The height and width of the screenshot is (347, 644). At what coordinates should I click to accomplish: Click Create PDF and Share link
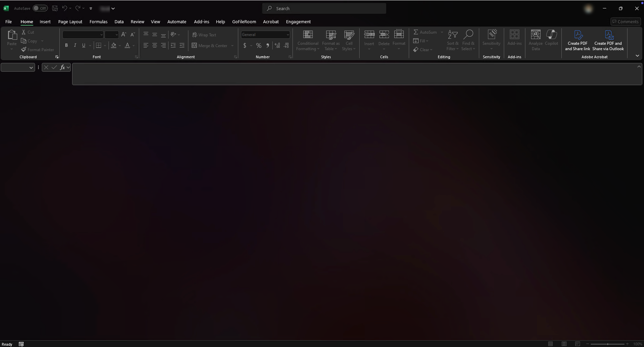click(x=577, y=40)
